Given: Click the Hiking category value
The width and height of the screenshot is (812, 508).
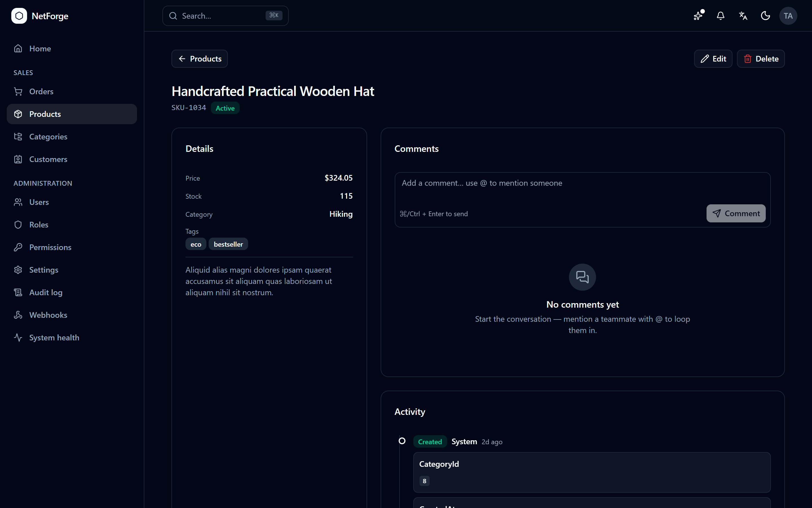Looking at the screenshot, I should pos(341,214).
